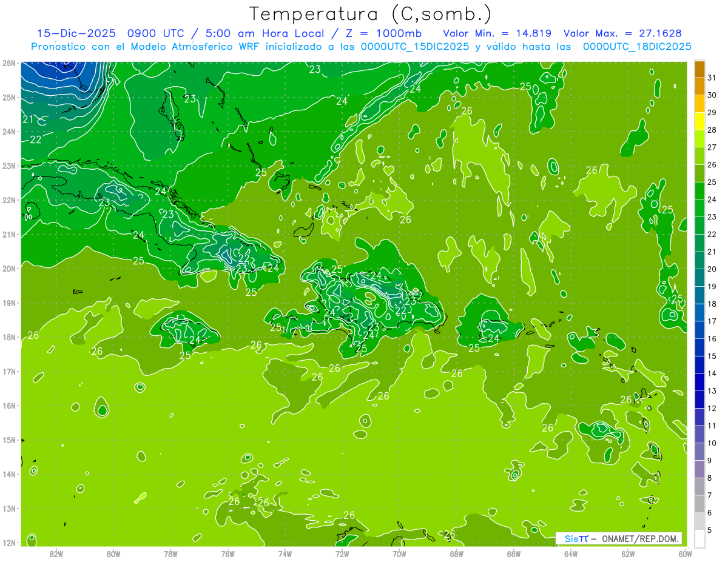
Task: Click the orange swatch between legend values 30 and 31
Action: coord(700,86)
